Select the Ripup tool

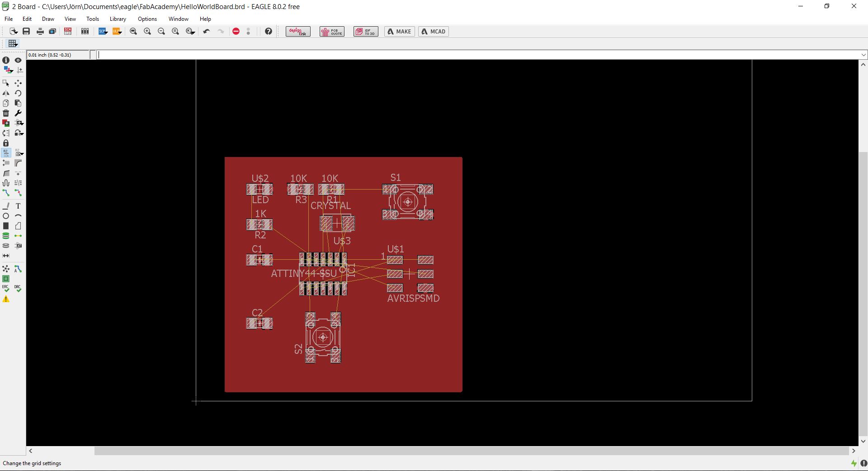tap(18, 193)
